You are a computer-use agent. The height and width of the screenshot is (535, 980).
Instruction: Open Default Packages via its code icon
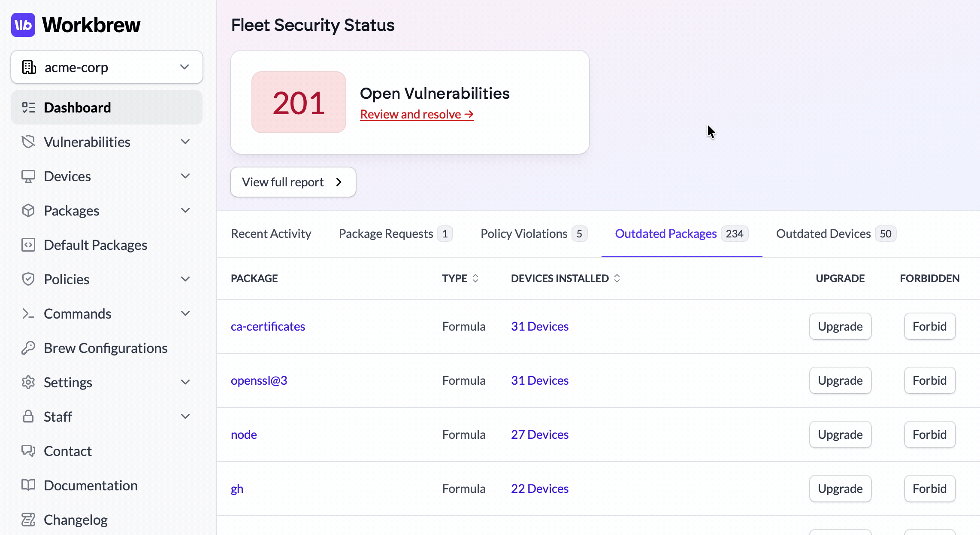coord(28,245)
